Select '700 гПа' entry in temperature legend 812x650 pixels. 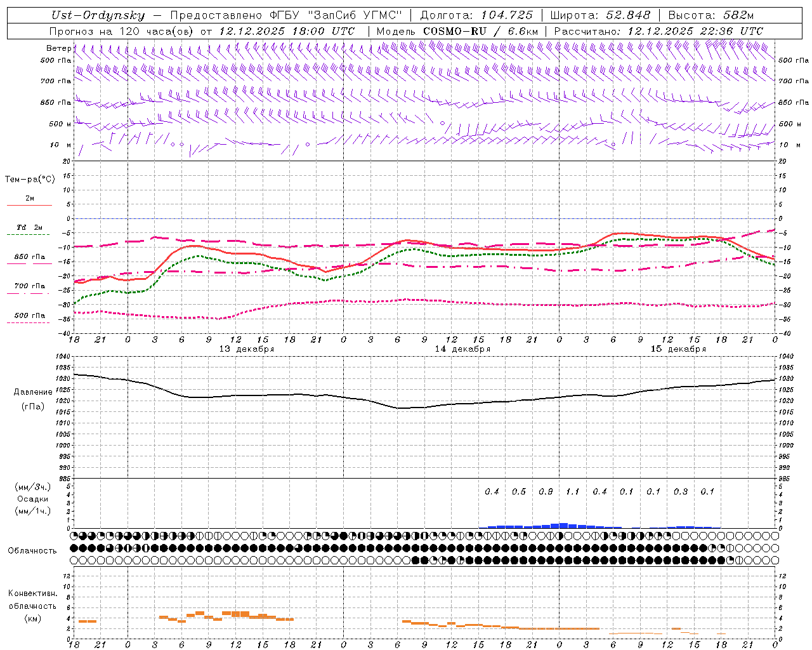(30, 286)
